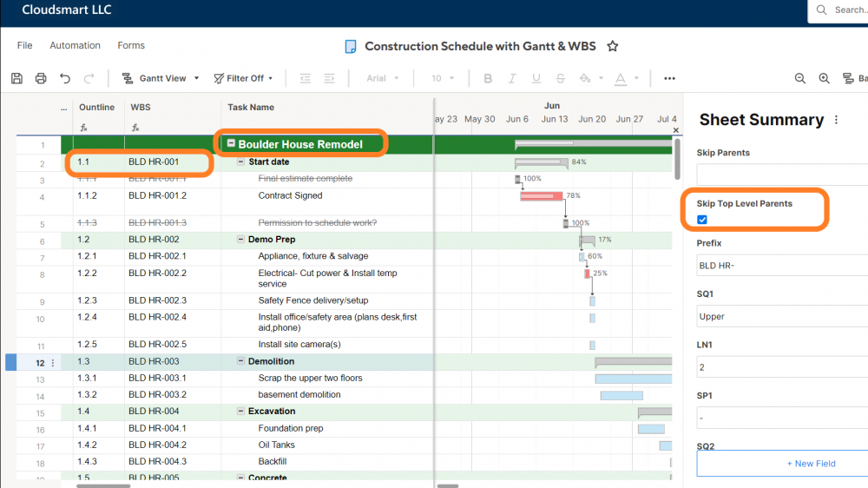Collapse the Excavation group

[x=240, y=411]
